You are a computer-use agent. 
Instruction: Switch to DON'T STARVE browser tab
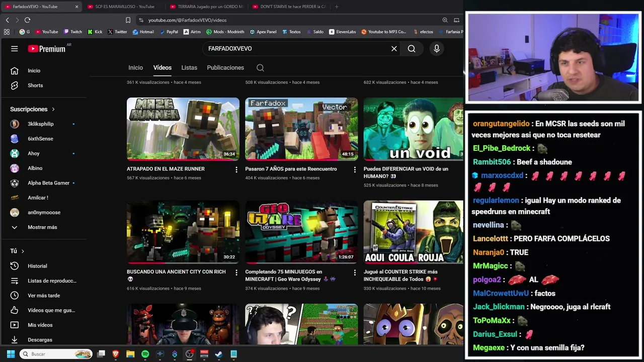tap(289, 7)
